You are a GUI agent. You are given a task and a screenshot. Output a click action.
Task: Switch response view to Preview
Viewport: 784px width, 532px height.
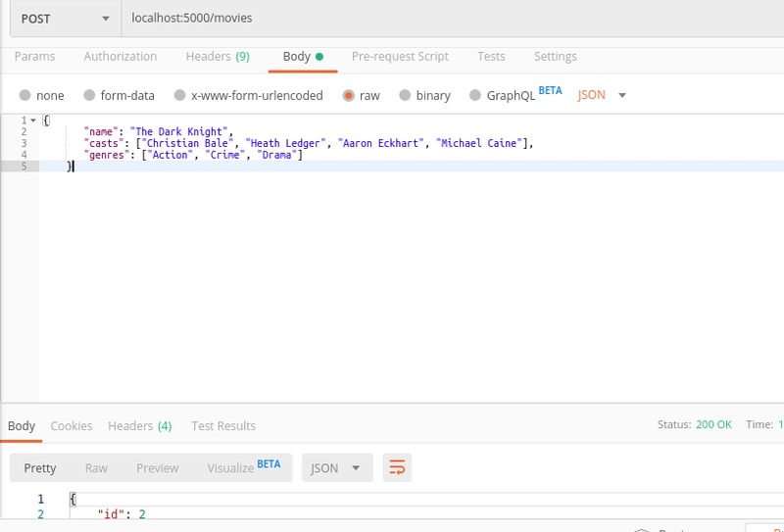[158, 468]
